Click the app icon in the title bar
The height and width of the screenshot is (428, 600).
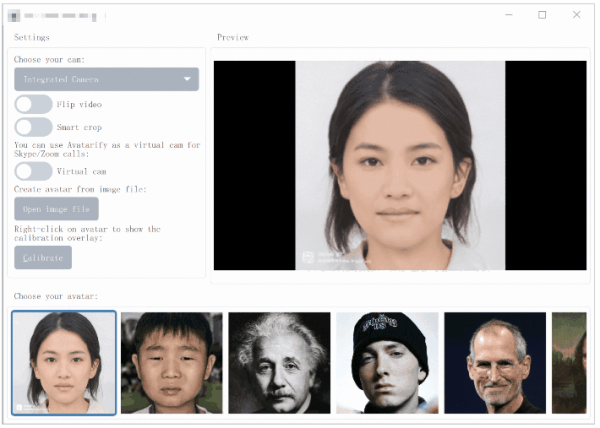click(x=14, y=16)
